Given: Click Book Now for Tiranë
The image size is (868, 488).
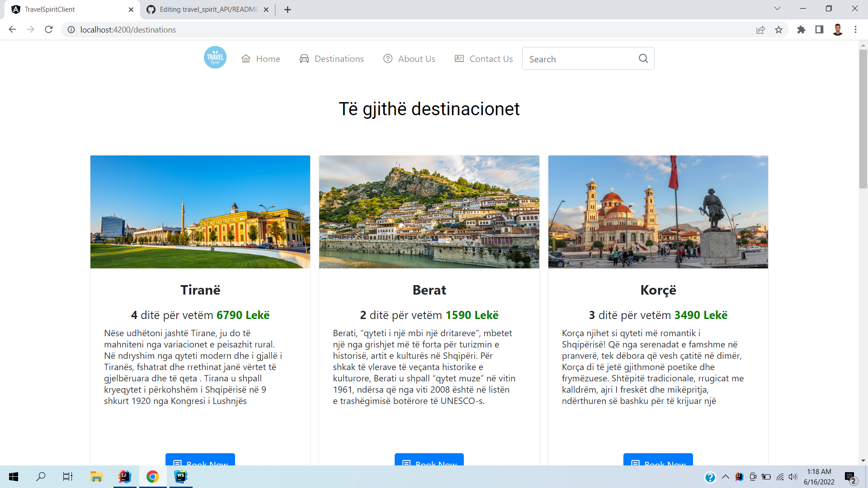Looking at the screenshot, I should tap(200, 460).
